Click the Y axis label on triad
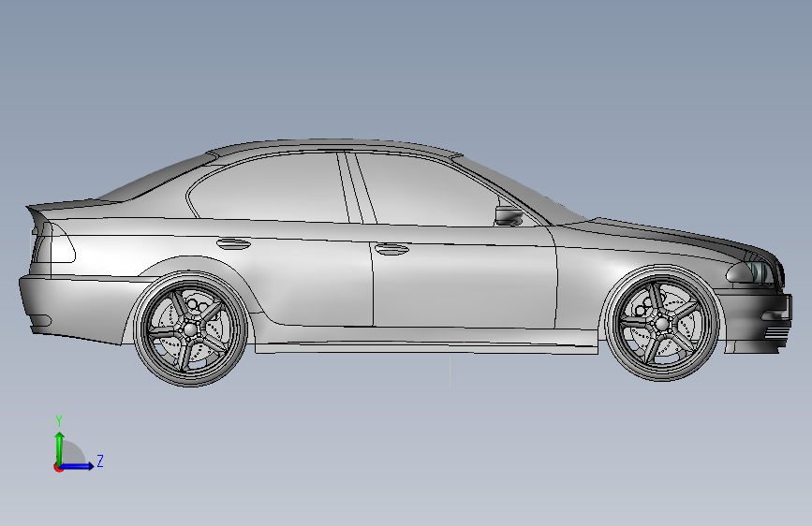The image size is (812, 526). point(59,421)
